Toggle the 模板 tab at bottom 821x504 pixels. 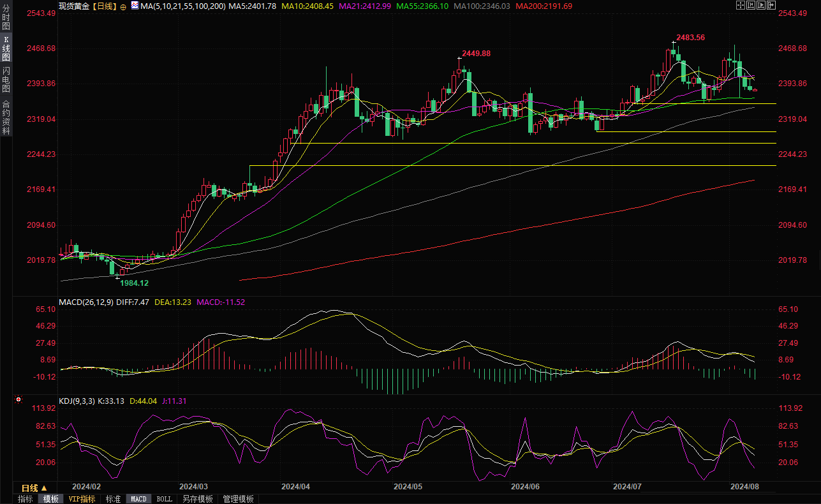[x=50, y=499]
